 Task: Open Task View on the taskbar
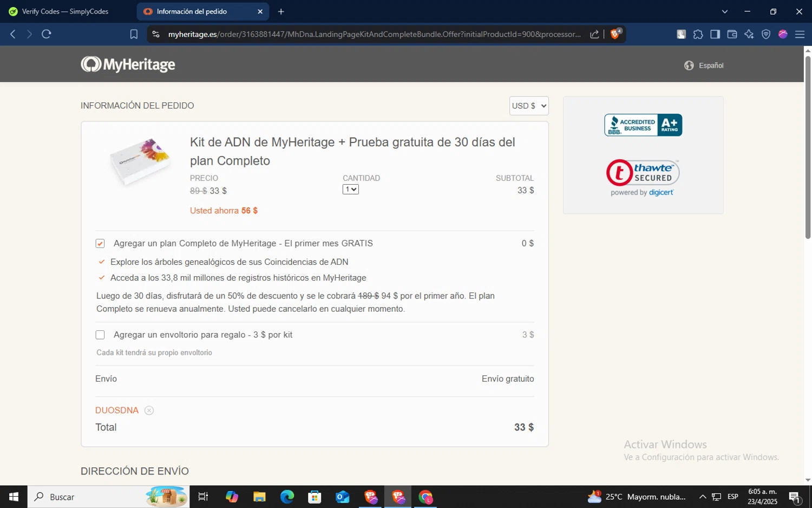204,497
